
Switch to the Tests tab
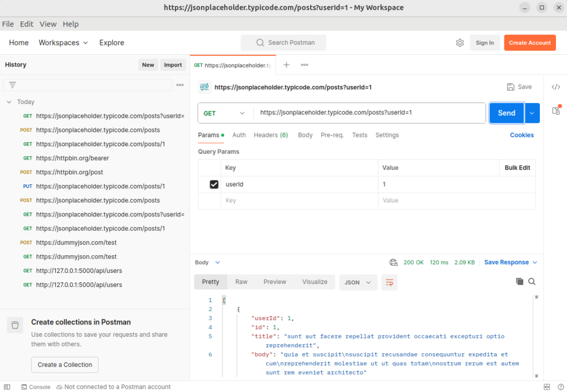[360, 135]
